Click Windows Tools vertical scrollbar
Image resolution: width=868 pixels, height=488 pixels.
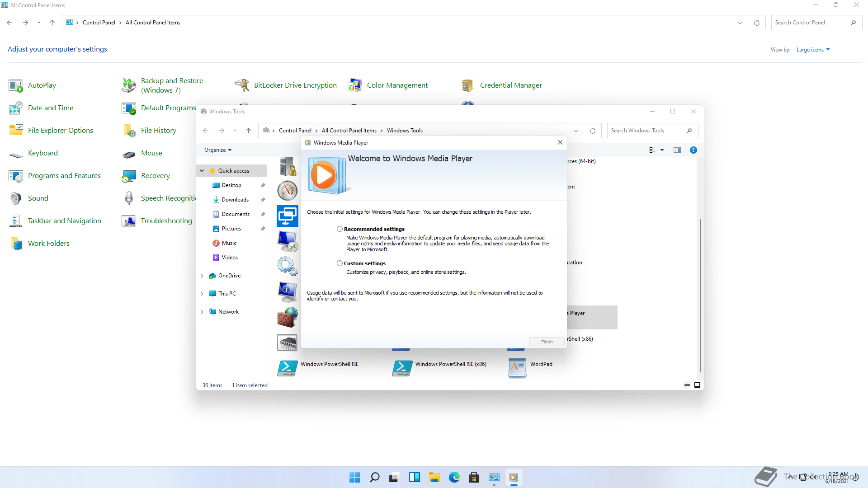tap(700, 296)
